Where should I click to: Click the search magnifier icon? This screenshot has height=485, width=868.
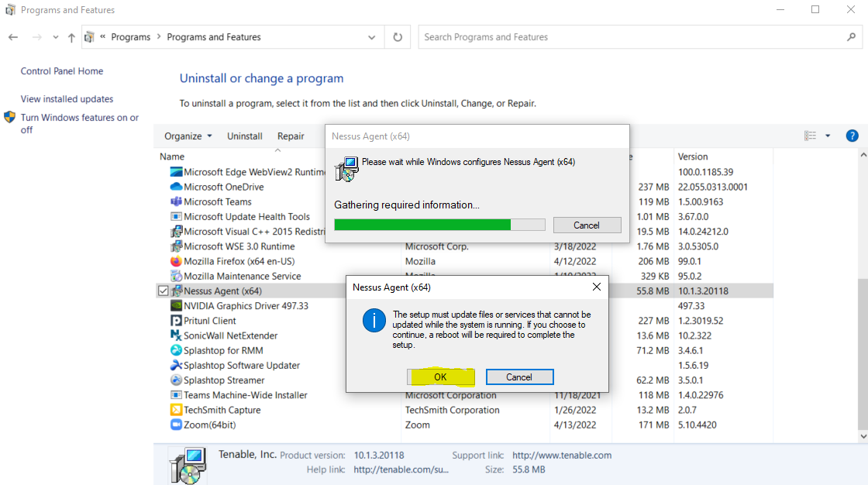[852, 37]
